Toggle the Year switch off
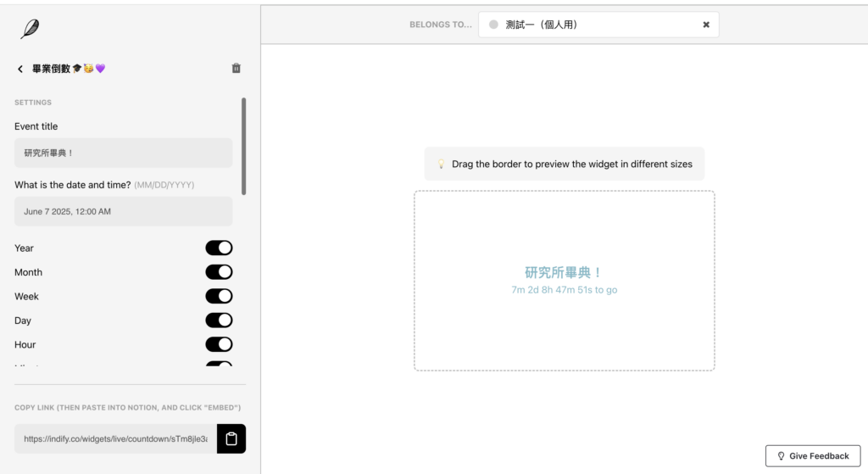The image size is (868, 474). coord(219,248)
